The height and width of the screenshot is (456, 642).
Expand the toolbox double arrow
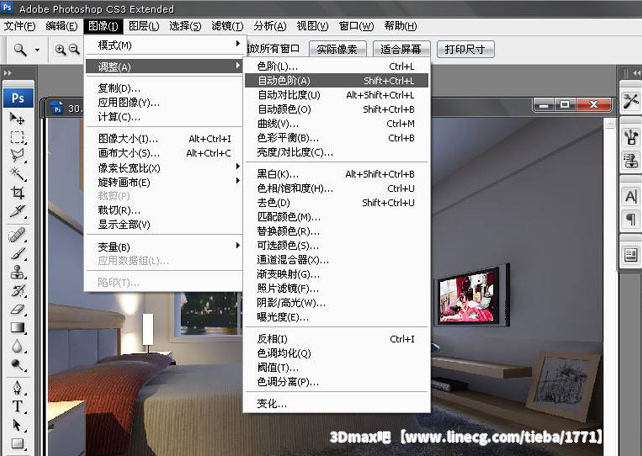[x=8, y=73]
